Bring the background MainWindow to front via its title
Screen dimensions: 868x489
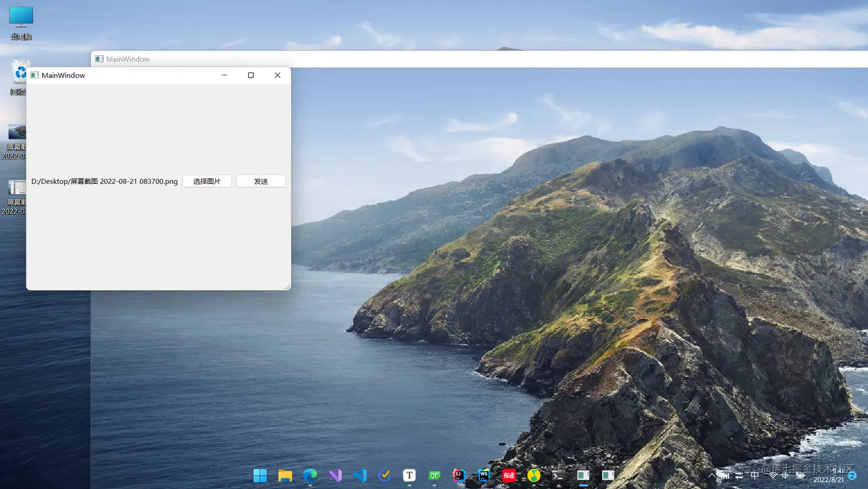point(127,59)
